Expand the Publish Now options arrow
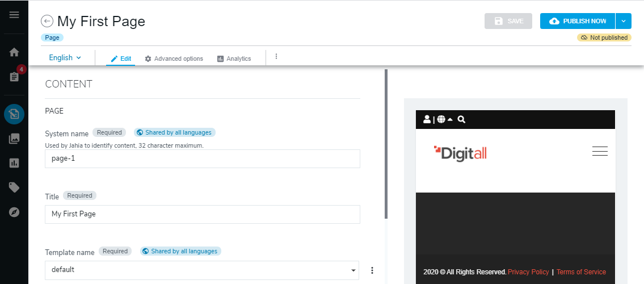The width and height of the screenshot is (644, 284). point(623,21)
